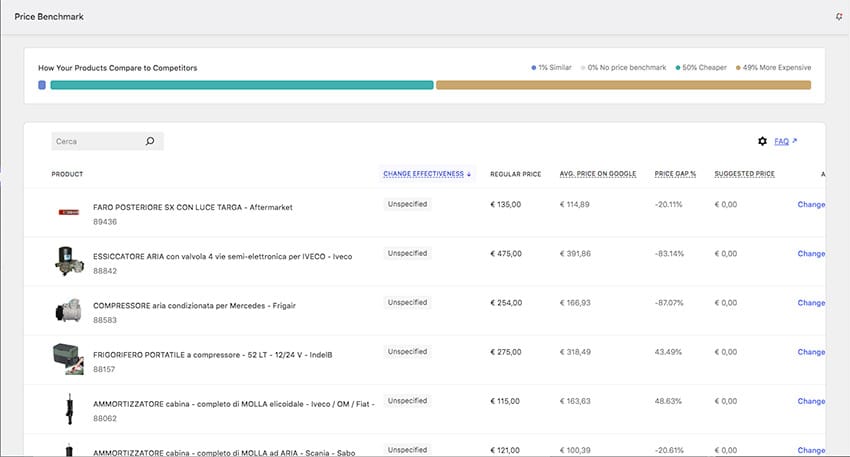Click the search magnifier icon
The width and height of the screenshot is (850, 457).
pos(150,141)
